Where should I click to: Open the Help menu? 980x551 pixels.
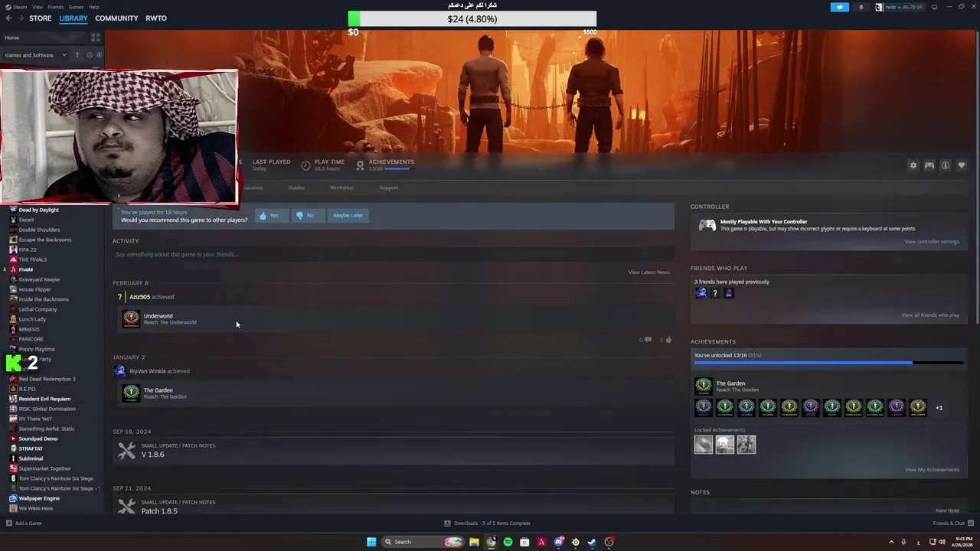(93, 7)
